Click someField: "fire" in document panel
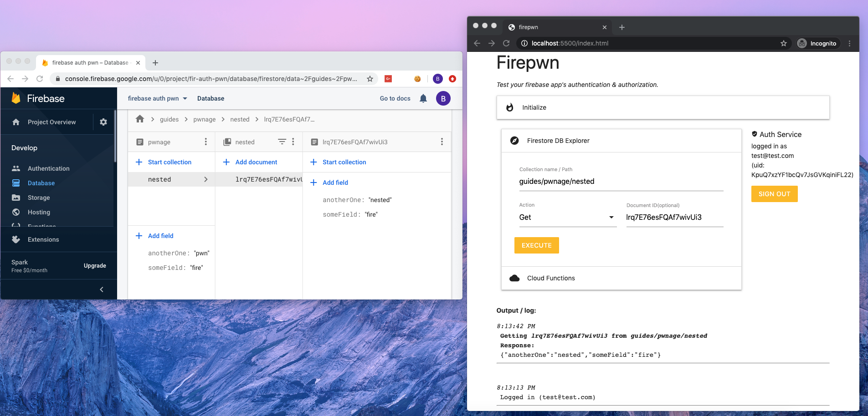 pos(350,214)
